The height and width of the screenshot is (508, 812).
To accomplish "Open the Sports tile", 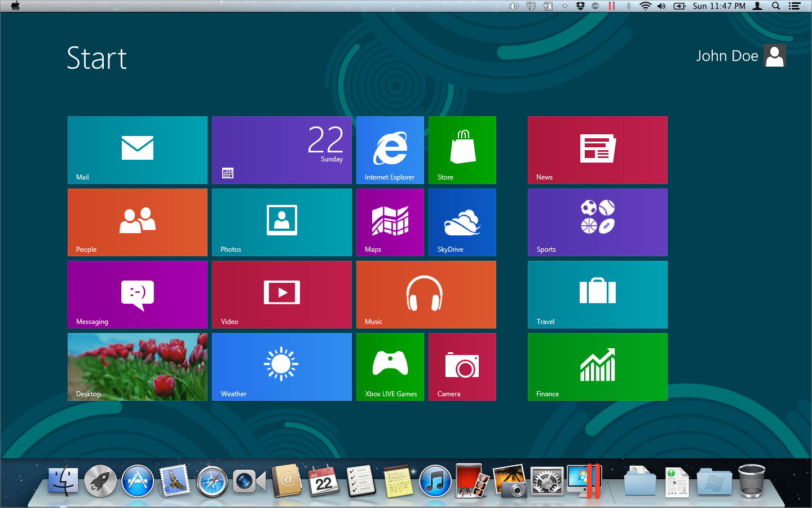I will point(598,222).
